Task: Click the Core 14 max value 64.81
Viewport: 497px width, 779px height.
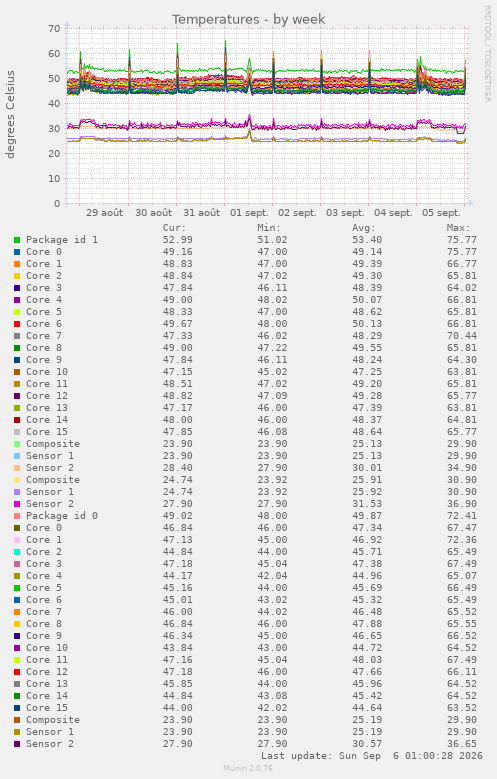Action: 462,420
